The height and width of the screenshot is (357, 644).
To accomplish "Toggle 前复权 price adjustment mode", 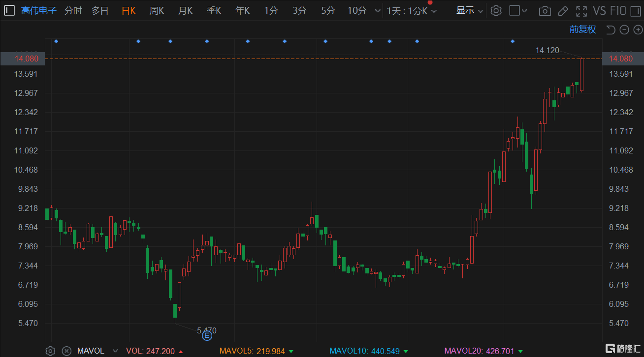I will tap(582, 30).
